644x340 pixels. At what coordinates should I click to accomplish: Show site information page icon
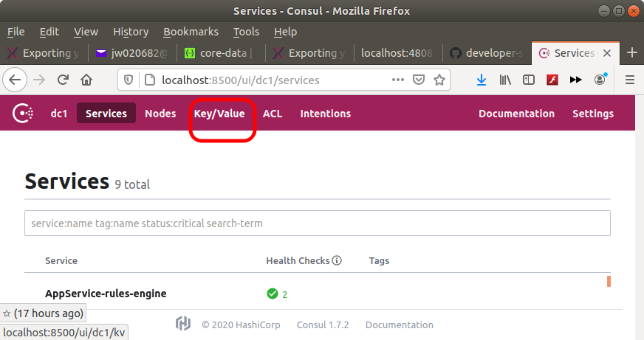[150, 80]
